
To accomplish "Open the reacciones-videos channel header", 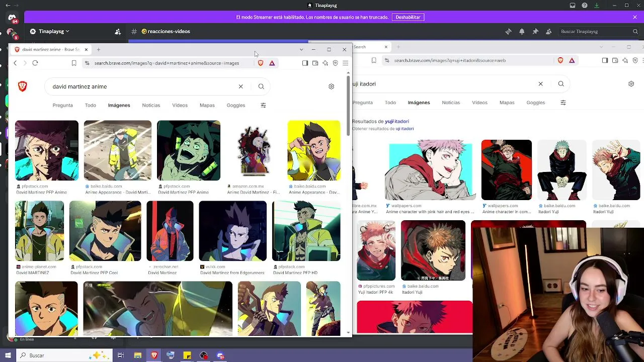I will [x=166, y=31].
